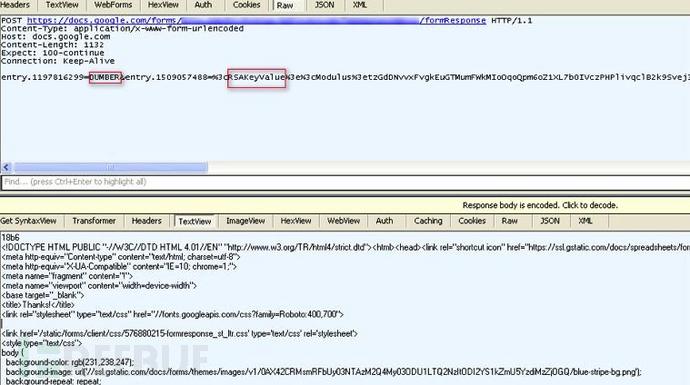Open the response Raw tab
The width and height of the screenshot is (690, 385).
[x=510, y=221]
